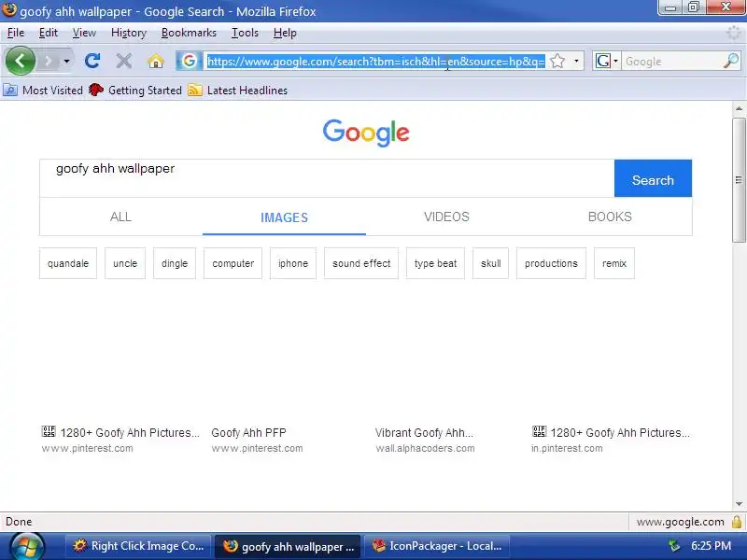
Task: Open the Tools menu
Action: [x=245, y=33]
